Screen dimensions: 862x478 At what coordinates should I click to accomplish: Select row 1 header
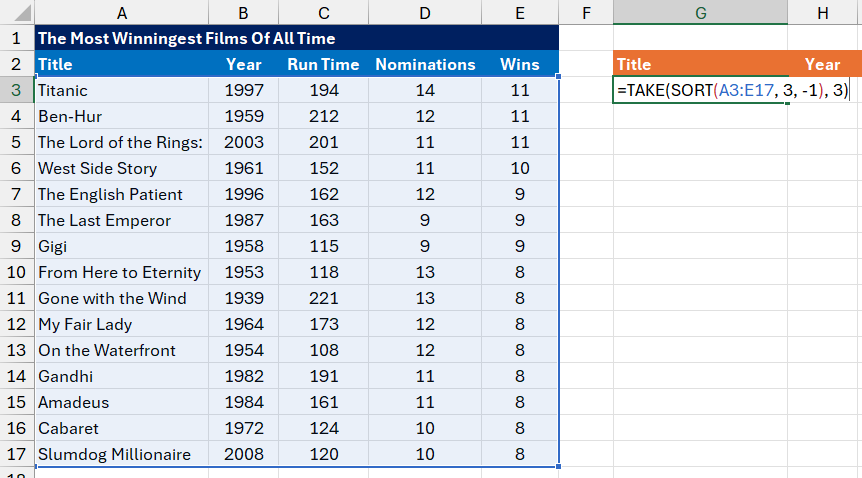(x=17, y=38)
